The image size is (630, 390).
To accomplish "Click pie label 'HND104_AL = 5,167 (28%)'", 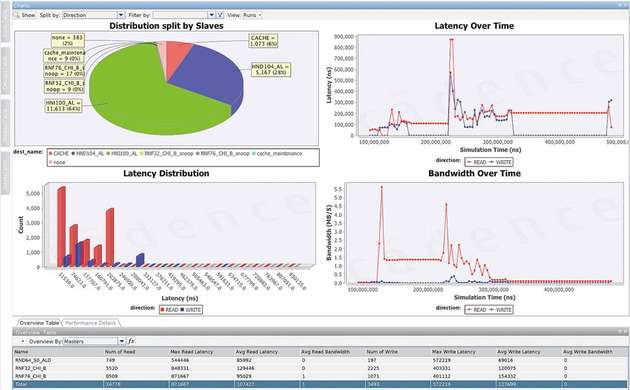I will (x=270, y=69).
